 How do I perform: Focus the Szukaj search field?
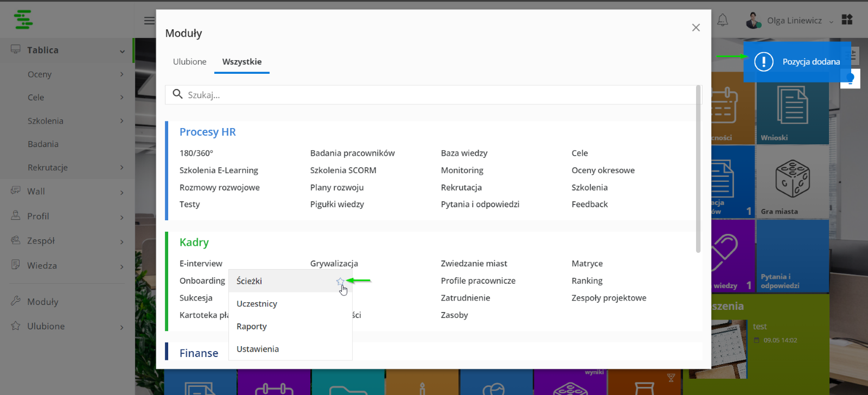pyautogui.click(x=433, y=94)
